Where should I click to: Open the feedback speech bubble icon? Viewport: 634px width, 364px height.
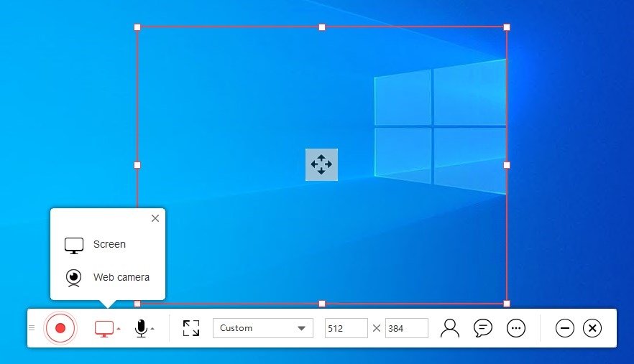tap(483, 328)
